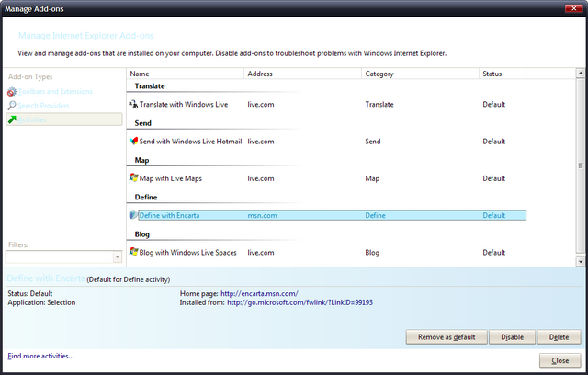Image resolution: width=588 pixels, height=375 pixels.
Task: Click the Blog group header
Action: [142, 234]
